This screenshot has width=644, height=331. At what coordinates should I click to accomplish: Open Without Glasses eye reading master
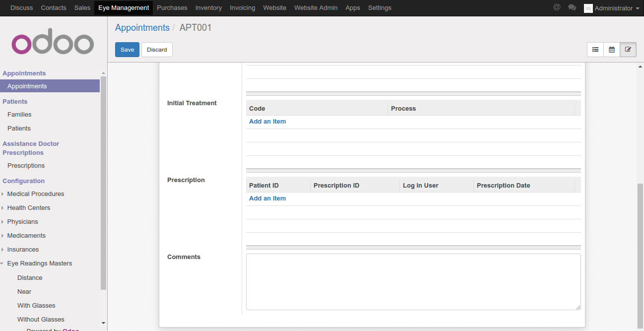[41, 320]
